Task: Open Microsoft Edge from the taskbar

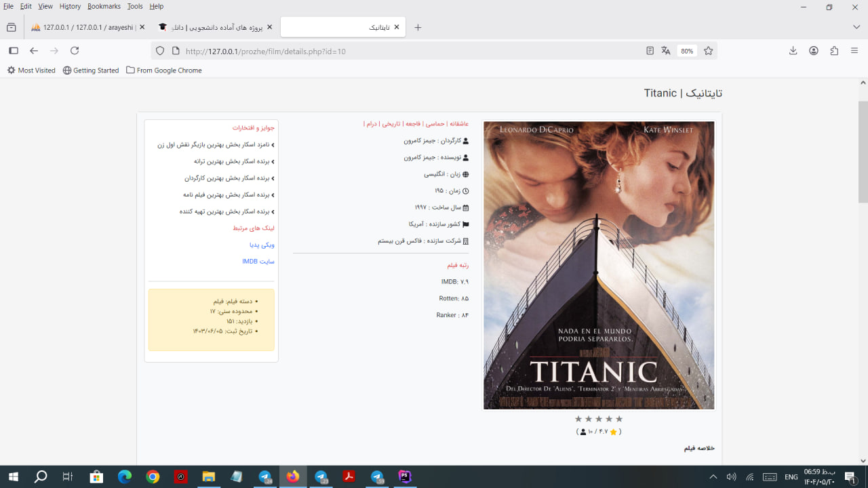Action: [x=125, y=476]
